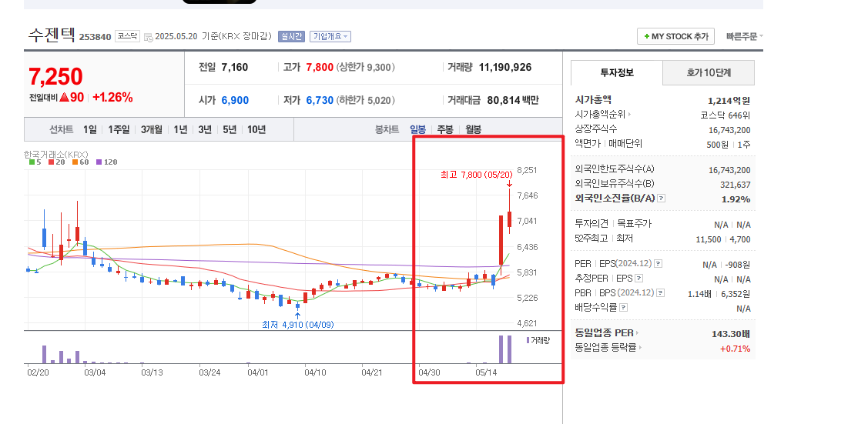Click the 수젠텍 stock name heading
Screen dimensions: 868x424
coord(52,35)
